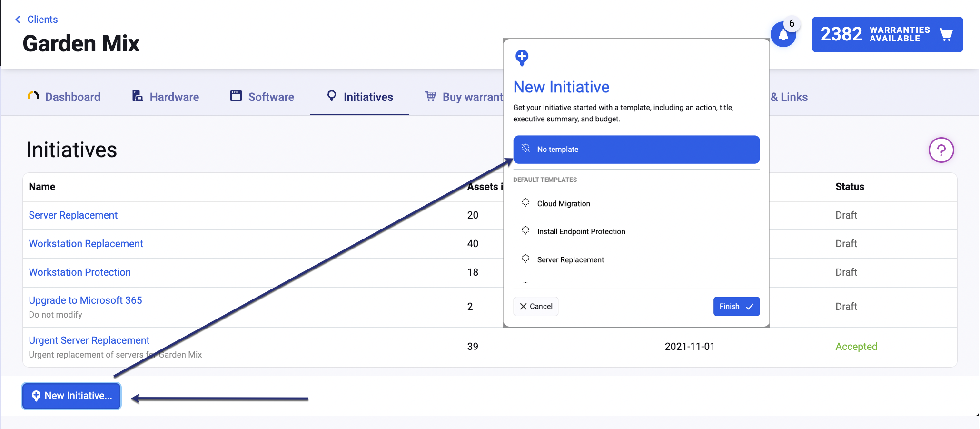
Task: Click the purple help question mark icon
Action: 941,150
